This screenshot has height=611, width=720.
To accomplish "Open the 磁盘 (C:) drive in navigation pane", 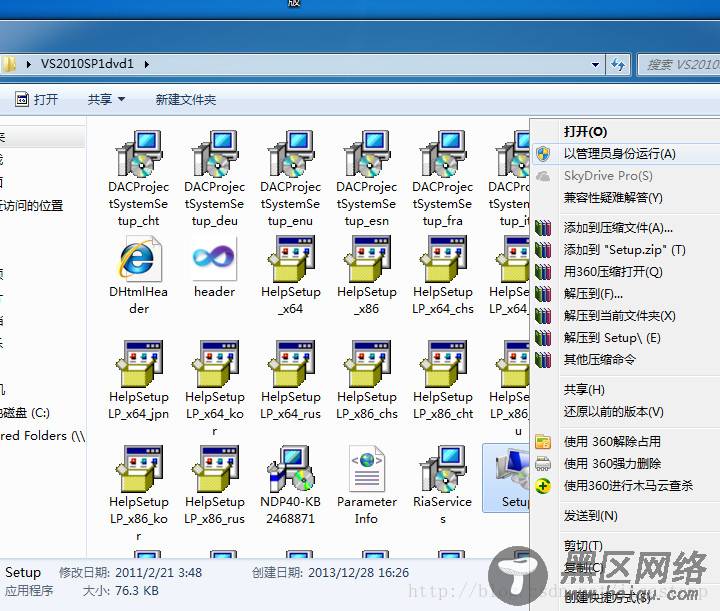I will pos(25,413).
